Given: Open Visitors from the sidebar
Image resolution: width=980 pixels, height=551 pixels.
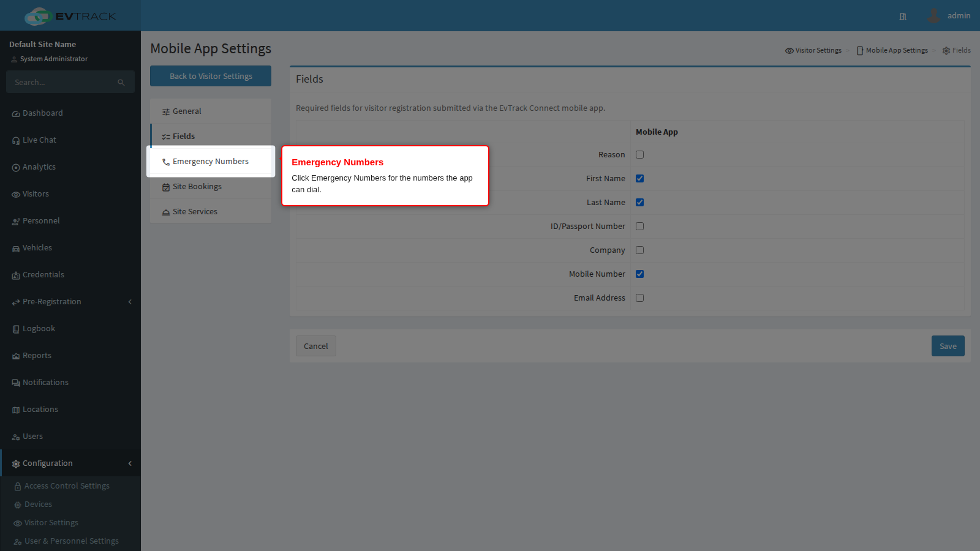Looking at the screenshot, I should (x=70, y=194).
